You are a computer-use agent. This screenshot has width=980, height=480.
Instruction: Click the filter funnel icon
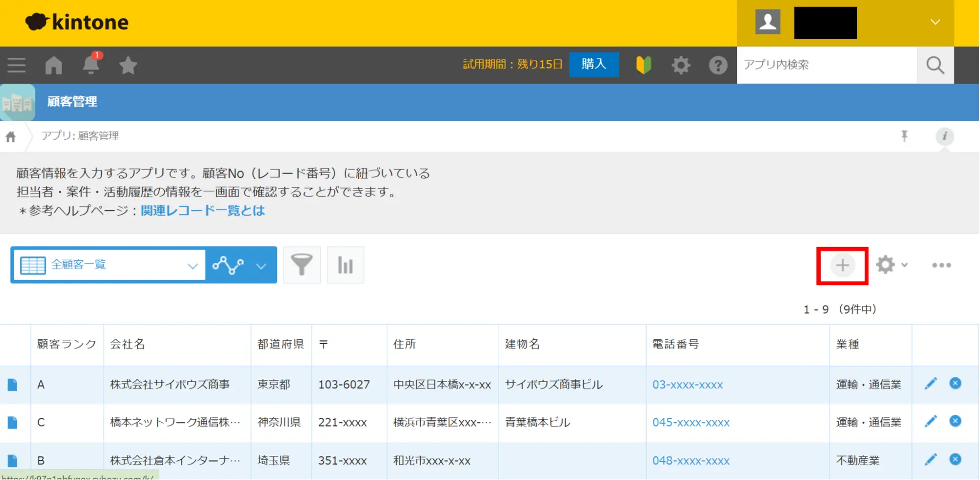tap(302, 265)
